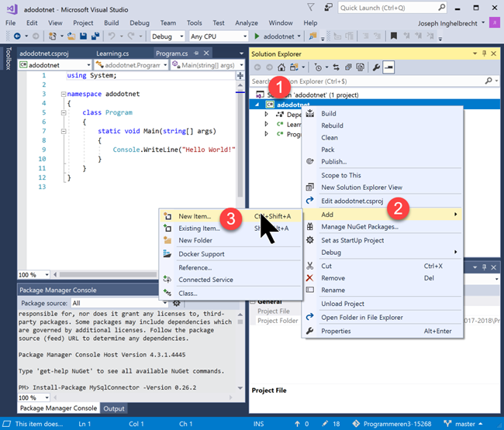Screen dimensions: 504x430
Task: Start debugging with adodotnet play button
Action: click(x=257, y=36)
